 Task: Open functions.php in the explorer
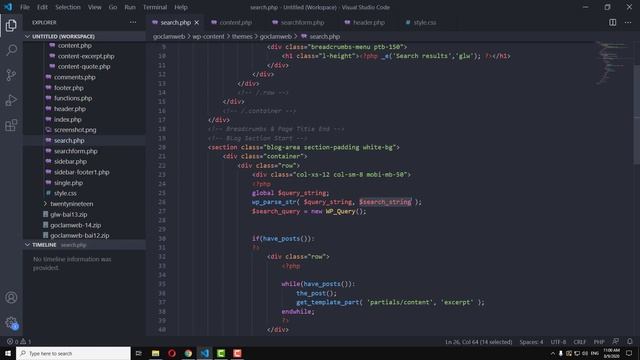pos(73,98)
